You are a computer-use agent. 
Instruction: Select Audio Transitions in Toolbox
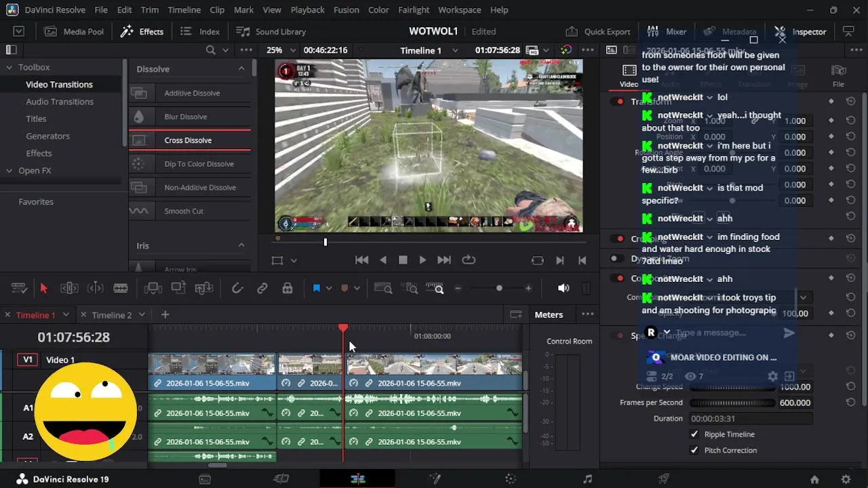(60, 102)
